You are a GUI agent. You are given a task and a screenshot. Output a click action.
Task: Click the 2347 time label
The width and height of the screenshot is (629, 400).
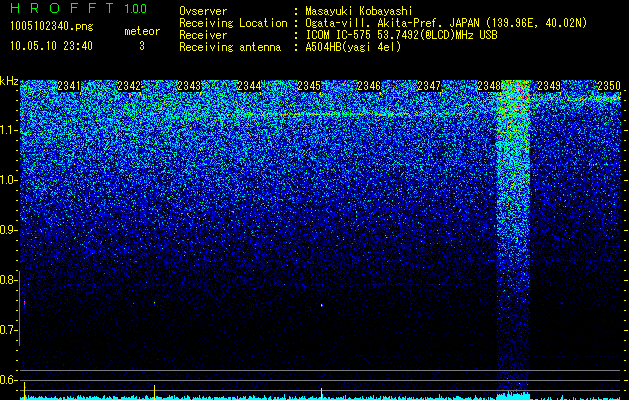pyautogui.click(x=429, y=86)
